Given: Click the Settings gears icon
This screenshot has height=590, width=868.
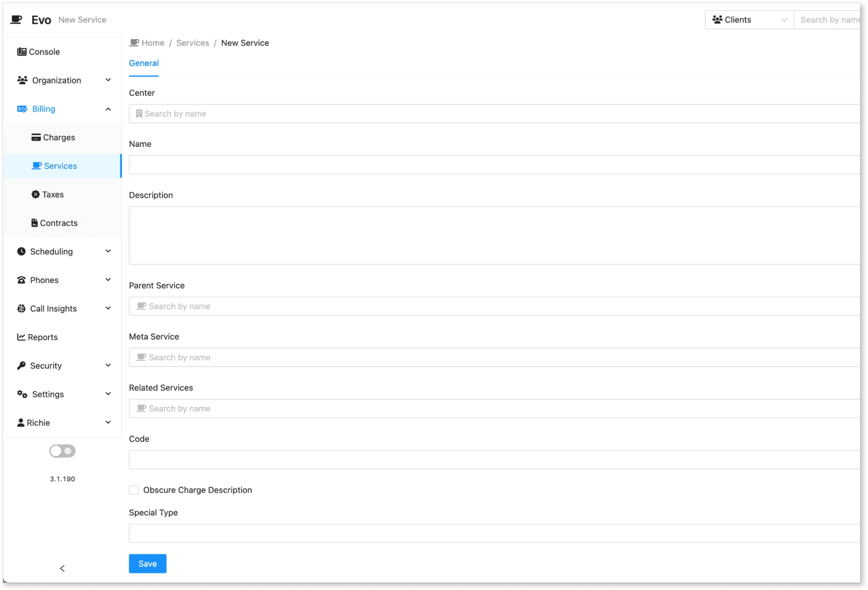Looking at the screenshot, I should (x=22, y=394).
